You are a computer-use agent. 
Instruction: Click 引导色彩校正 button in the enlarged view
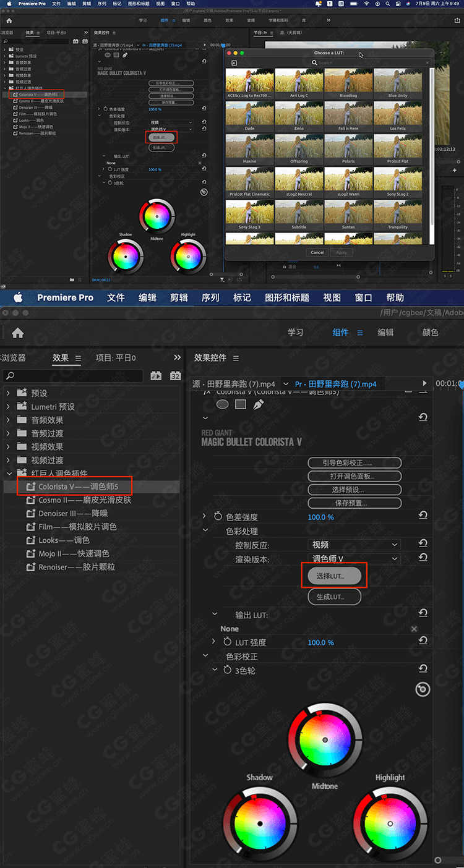coord(354,462)
